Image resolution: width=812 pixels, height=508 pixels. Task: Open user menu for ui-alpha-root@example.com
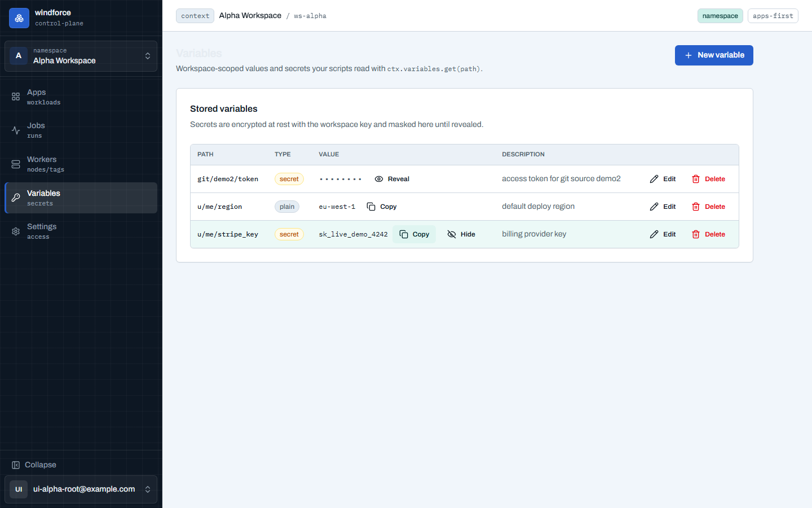point(81,489)
